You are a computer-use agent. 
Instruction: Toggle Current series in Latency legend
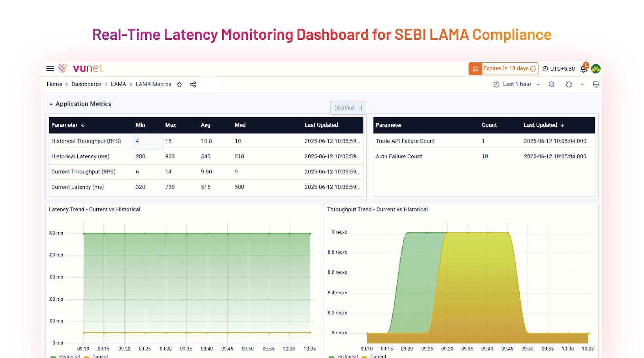(x=100, y=356)
